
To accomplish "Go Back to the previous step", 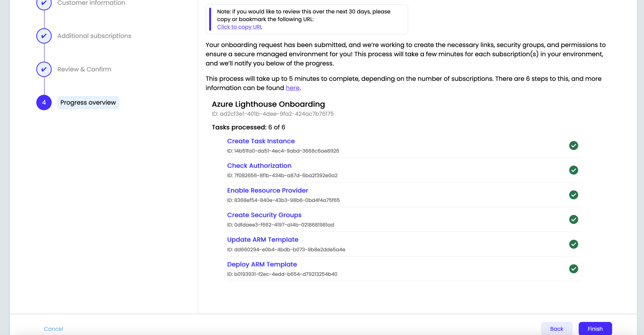I will point(556,329).
